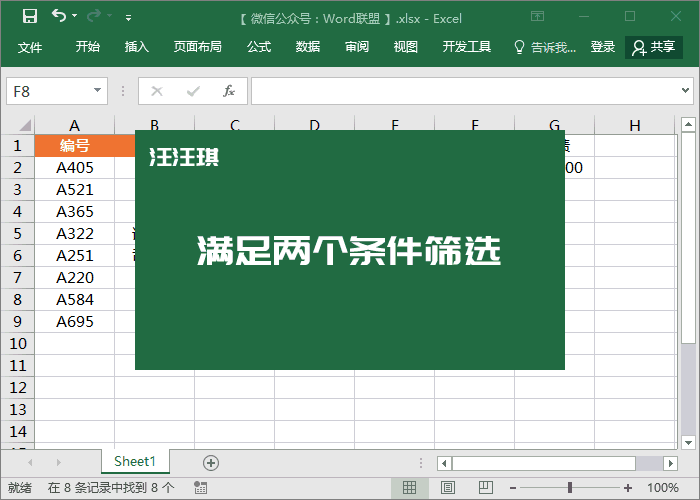The image size is (700, 500).
Task: Click the Select All corner triangle
Action: pyautogui.click(x=25, y=125)
